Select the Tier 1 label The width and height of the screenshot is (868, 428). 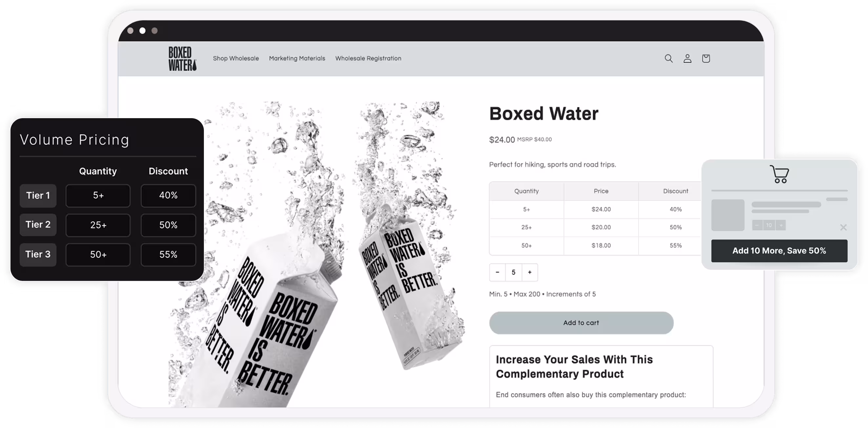38,196
